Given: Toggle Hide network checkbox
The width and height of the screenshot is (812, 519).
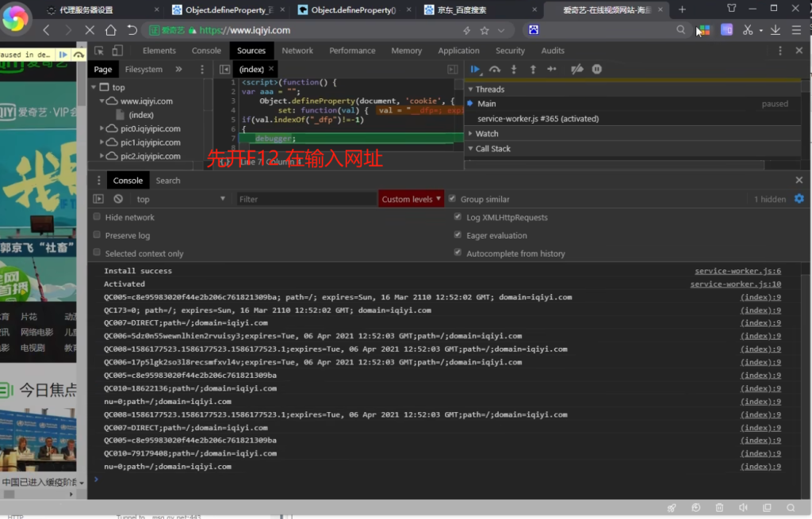Looking at the screenshot, I should coord(97,217).
